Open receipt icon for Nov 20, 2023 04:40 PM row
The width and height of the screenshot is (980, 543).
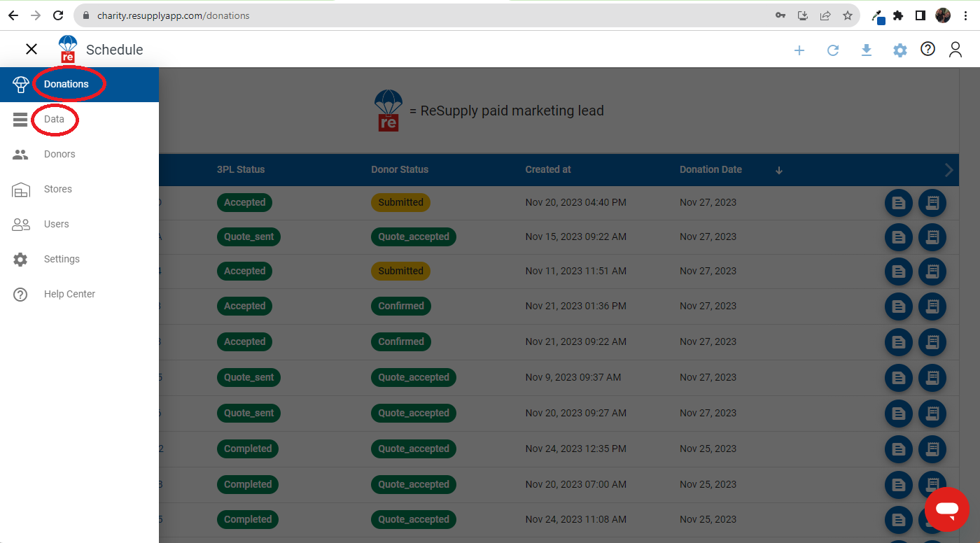932,204
